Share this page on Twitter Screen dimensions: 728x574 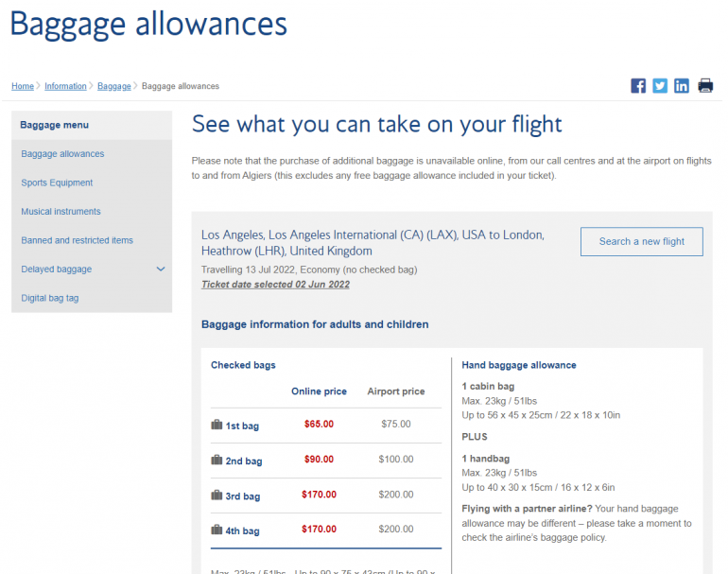point(660,86)
